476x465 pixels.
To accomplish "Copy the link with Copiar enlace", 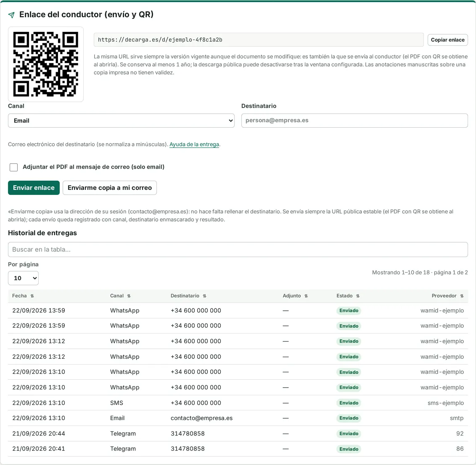I will coord(447,40).
